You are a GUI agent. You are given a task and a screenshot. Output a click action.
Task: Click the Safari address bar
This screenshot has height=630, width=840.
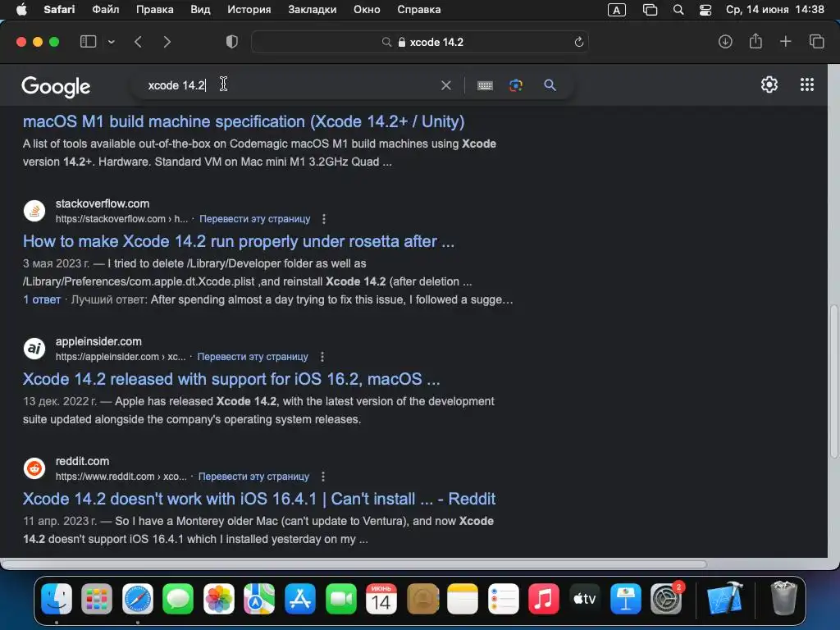[x=419, y=42]
